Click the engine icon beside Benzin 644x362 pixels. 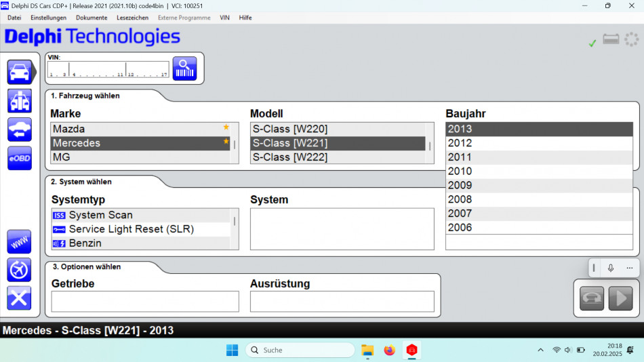point(59,243)
